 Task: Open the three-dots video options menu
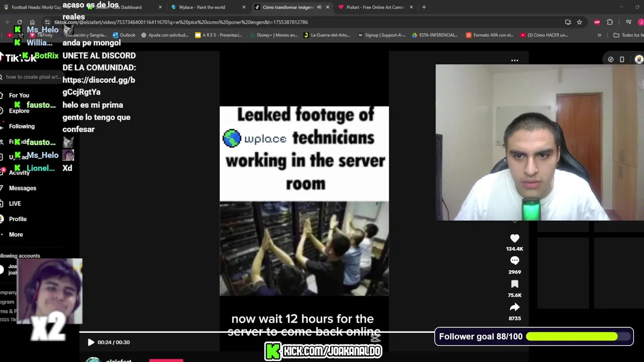514,60
